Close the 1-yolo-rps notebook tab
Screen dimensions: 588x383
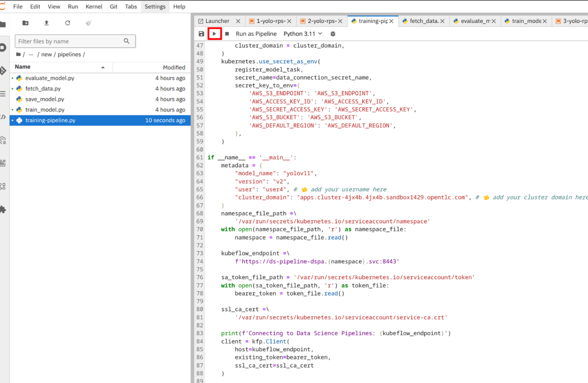click(x=289, y=21)
